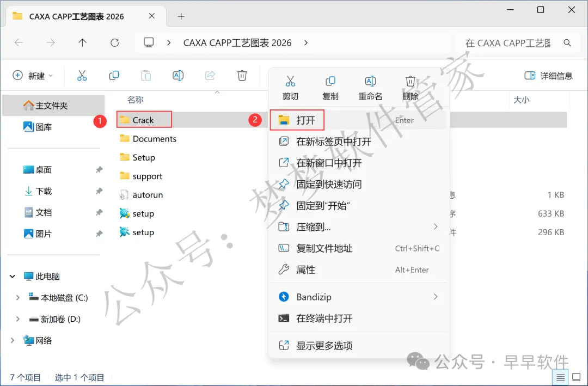Image resolution: width=588 pixels, height=386 pixels.
Task: Open the 新建 dropdown button
Action: click(33, 76)
